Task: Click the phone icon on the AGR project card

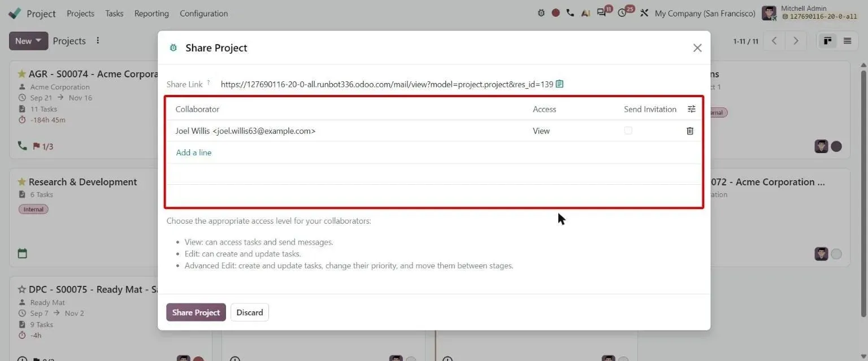Action: click(22, 146)
